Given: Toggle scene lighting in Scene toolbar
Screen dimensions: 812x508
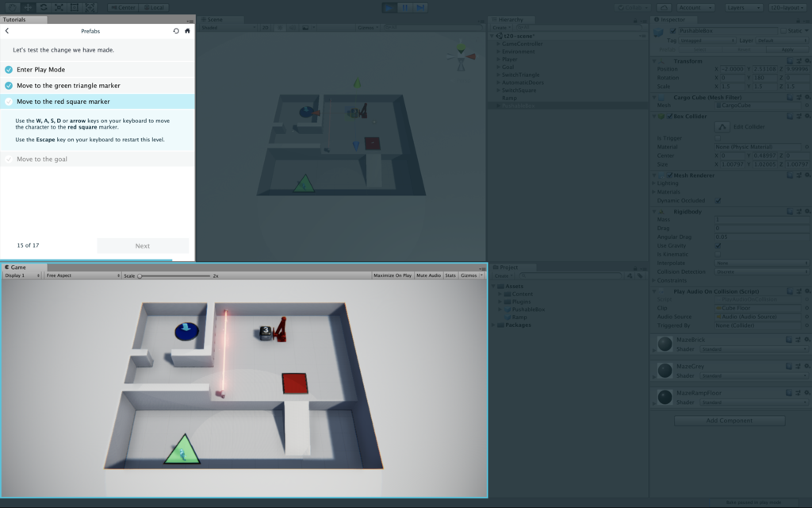Looking at the screenshot, I should pos(280,28).
